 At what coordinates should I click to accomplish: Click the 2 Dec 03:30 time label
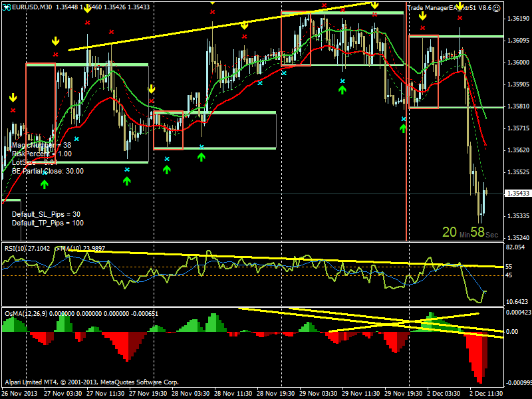pyautogui.click(x=444, y=394)
